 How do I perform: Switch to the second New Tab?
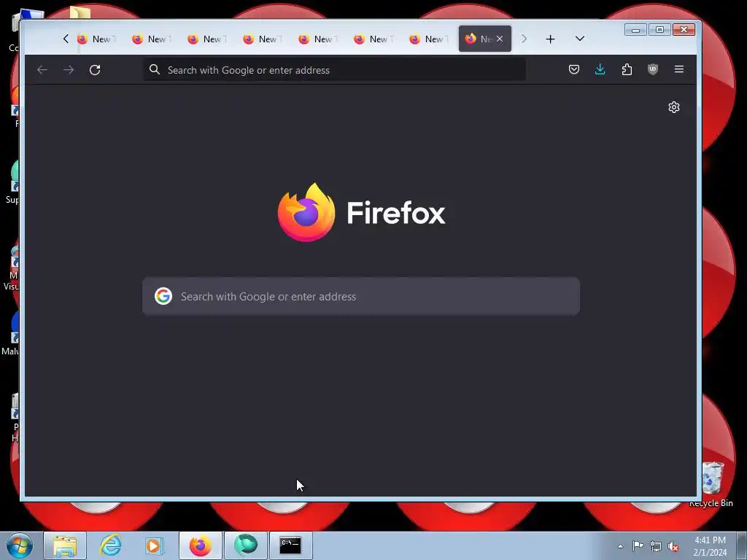[152, 39]
